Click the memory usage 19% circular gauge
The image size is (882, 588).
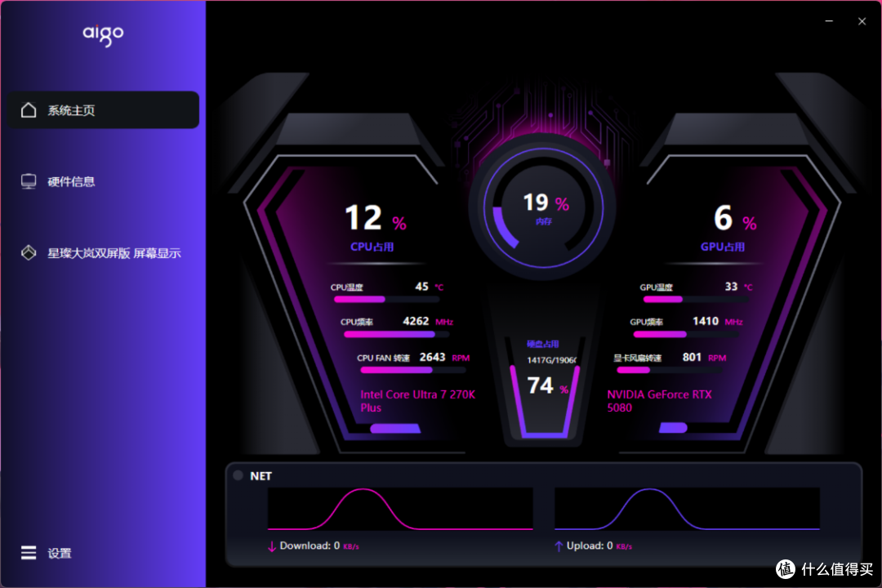pyautogui.click(x=543, y=207)
